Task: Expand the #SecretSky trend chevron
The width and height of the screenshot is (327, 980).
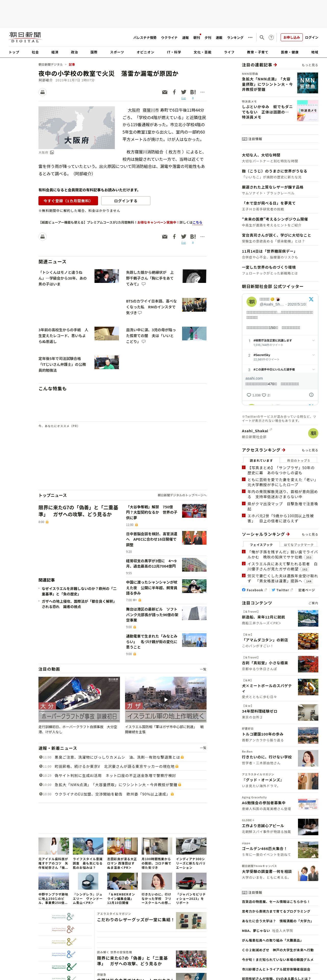Action: point(313,355)
